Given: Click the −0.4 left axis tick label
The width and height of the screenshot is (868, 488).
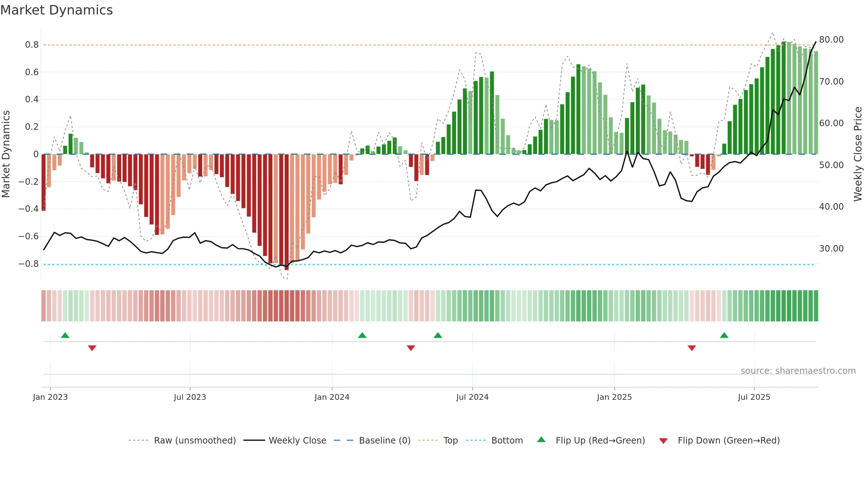Looking at the screenshot, I should click(x=29, y=209).
